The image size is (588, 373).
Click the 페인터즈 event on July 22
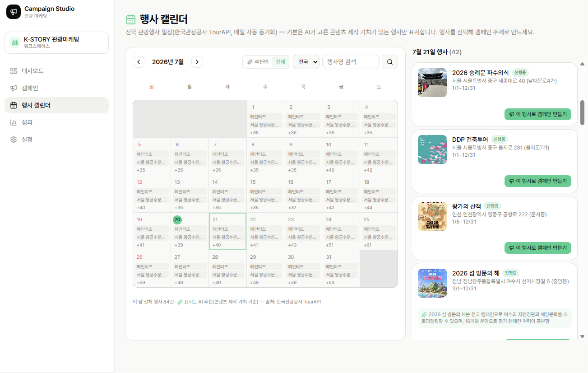pos(265,229)
